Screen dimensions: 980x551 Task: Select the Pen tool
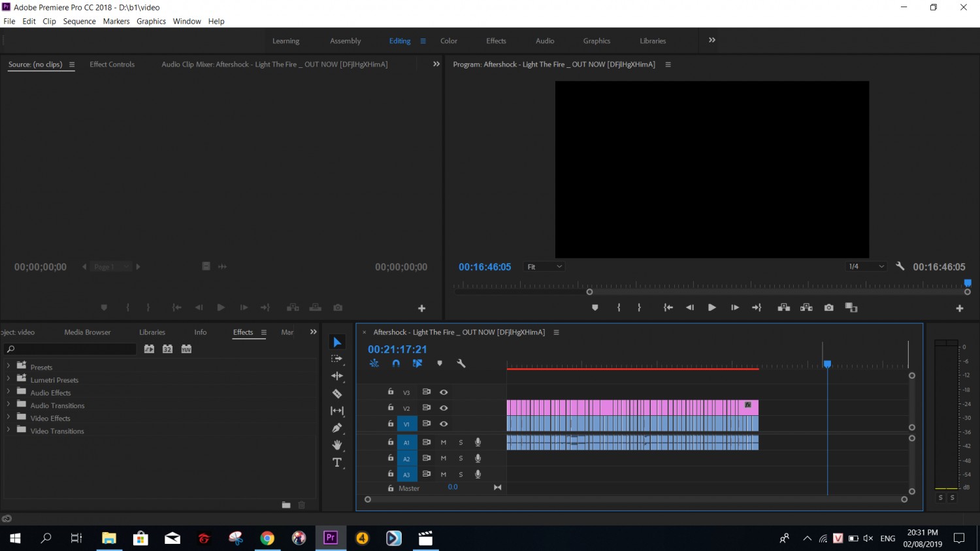point(337,428)
